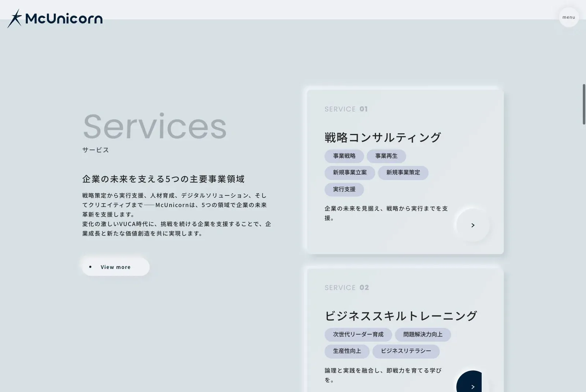
Task: Select the 次世代リーダー育成 tag
Action: (358, 334)
